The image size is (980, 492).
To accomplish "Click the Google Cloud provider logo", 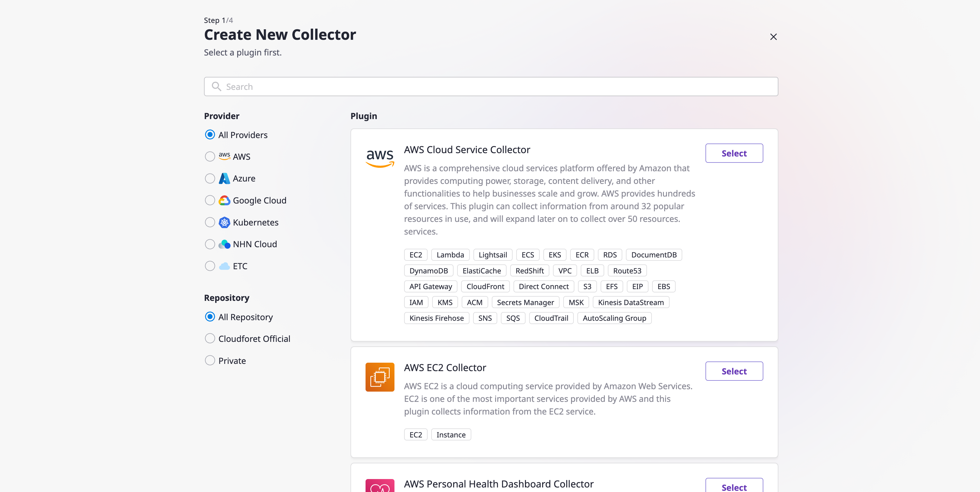I will click(225, 200).
